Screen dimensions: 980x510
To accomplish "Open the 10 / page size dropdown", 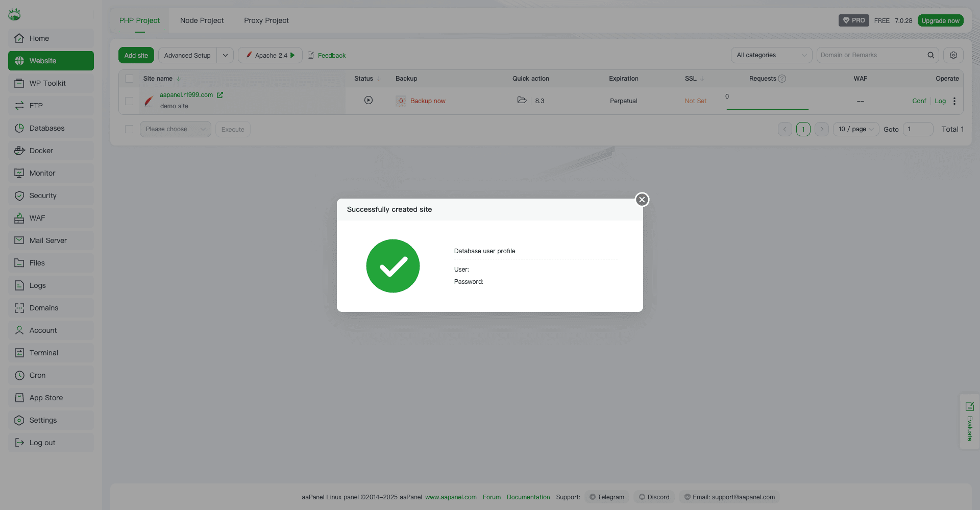I will (855, 129).
